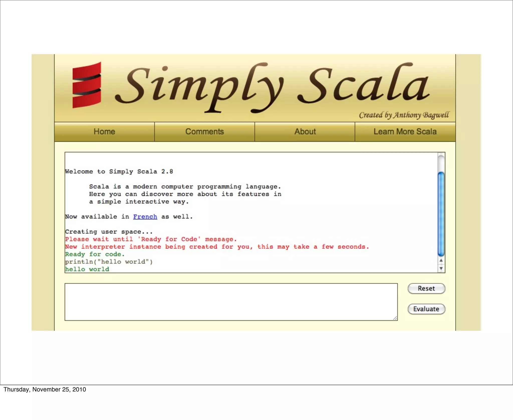Screen dimensions: 513x420
Task: Select the Learn More Scala tab
Action: pos(405,132)
